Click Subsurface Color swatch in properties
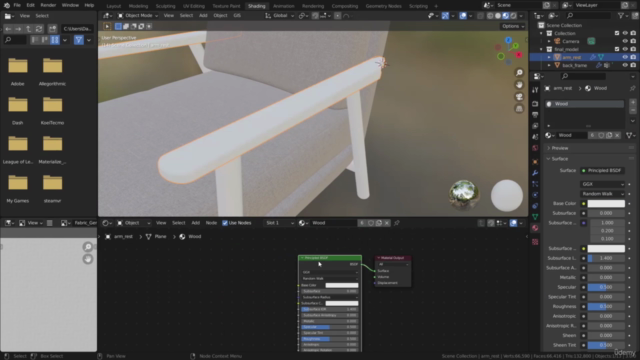 point(606,248)
